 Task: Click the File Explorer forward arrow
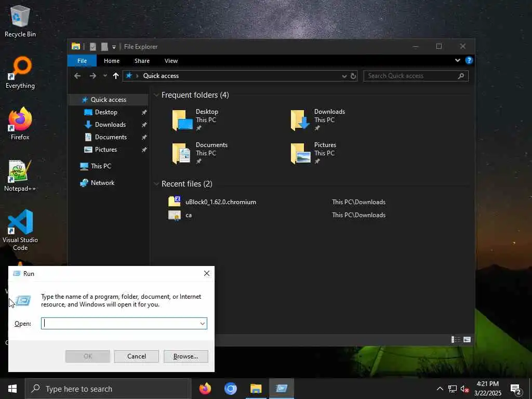92,76
